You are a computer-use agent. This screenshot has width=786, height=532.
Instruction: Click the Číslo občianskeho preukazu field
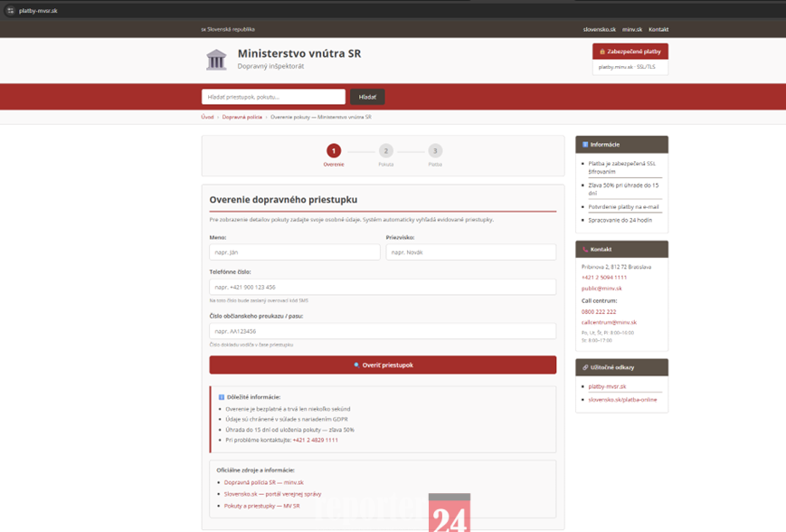(x=383, y=331)
